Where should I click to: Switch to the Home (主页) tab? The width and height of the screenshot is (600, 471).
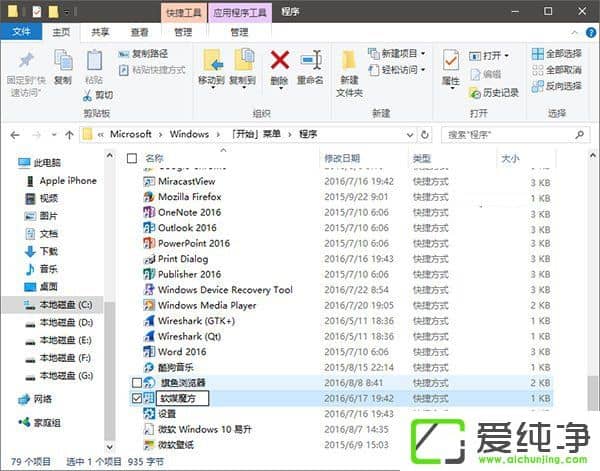tap(61, 32)
